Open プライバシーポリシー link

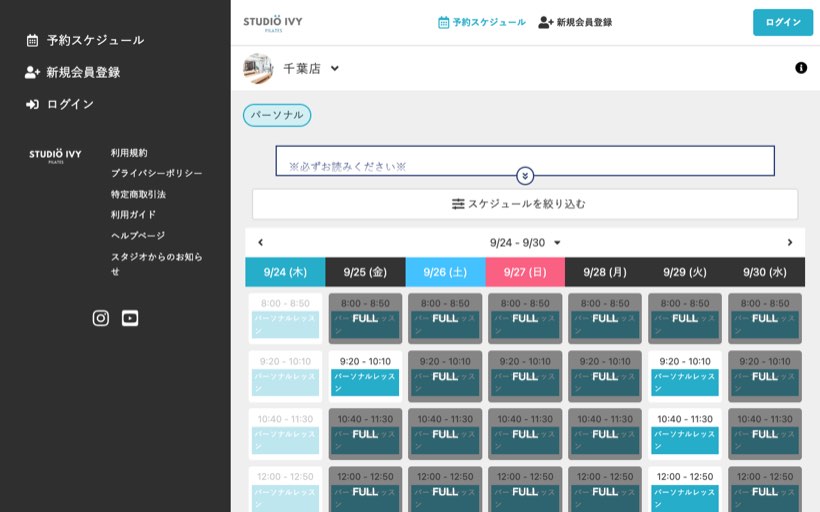[156, 173]
